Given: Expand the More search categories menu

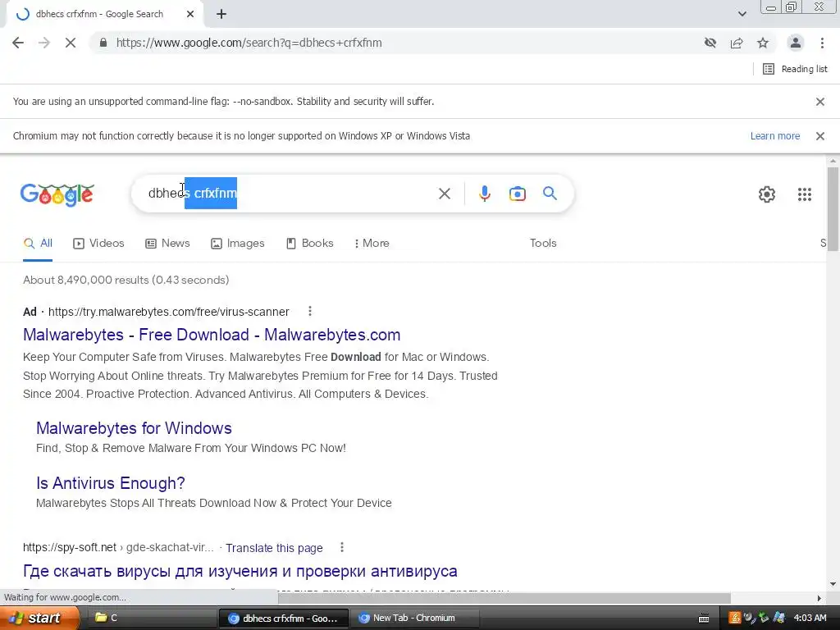Looking at the screenshot, I should (x=372, y=243).
